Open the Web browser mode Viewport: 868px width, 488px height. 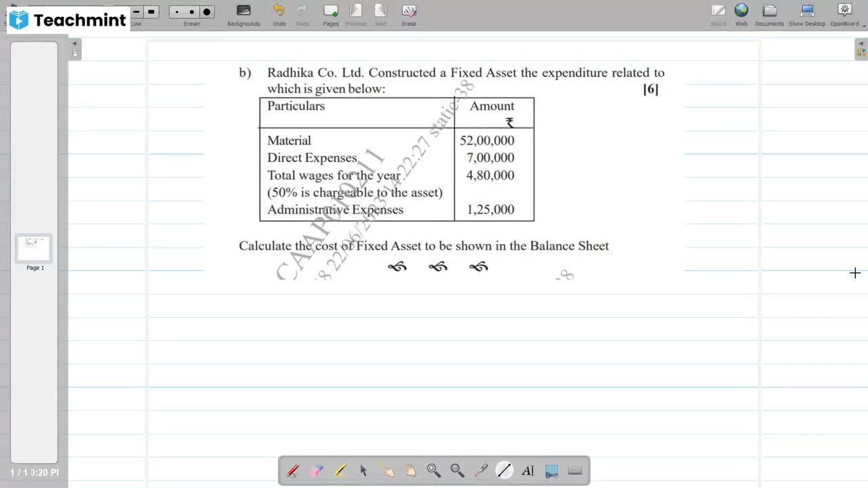click(x=741, y=14)
